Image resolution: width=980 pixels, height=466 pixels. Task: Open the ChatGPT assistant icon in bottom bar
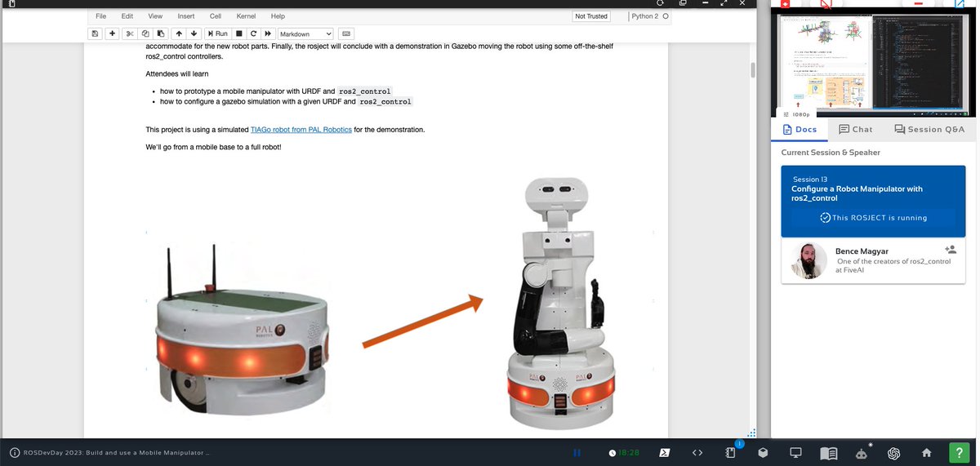pos(893,452)
